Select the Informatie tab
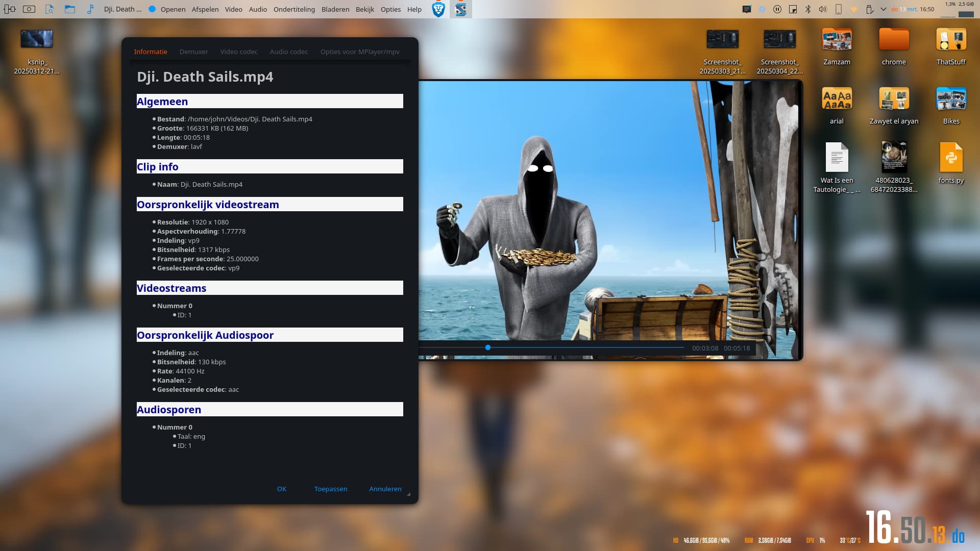Screen dimensions: 980x551 point(151,52)
